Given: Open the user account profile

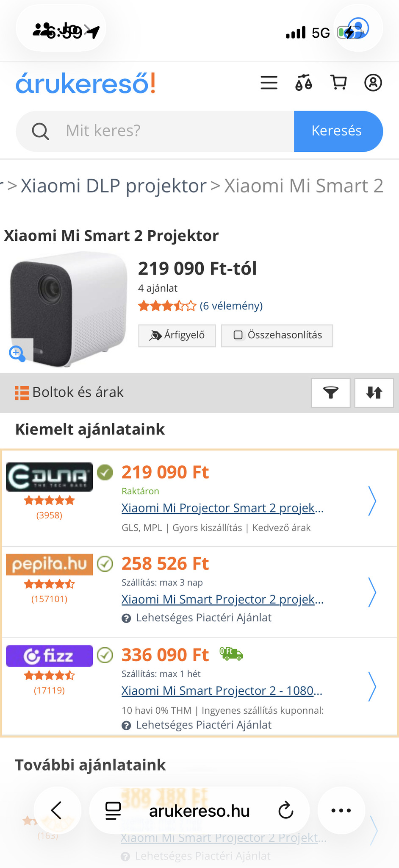Looking at the screenshot, I should [x=373, y=83].
